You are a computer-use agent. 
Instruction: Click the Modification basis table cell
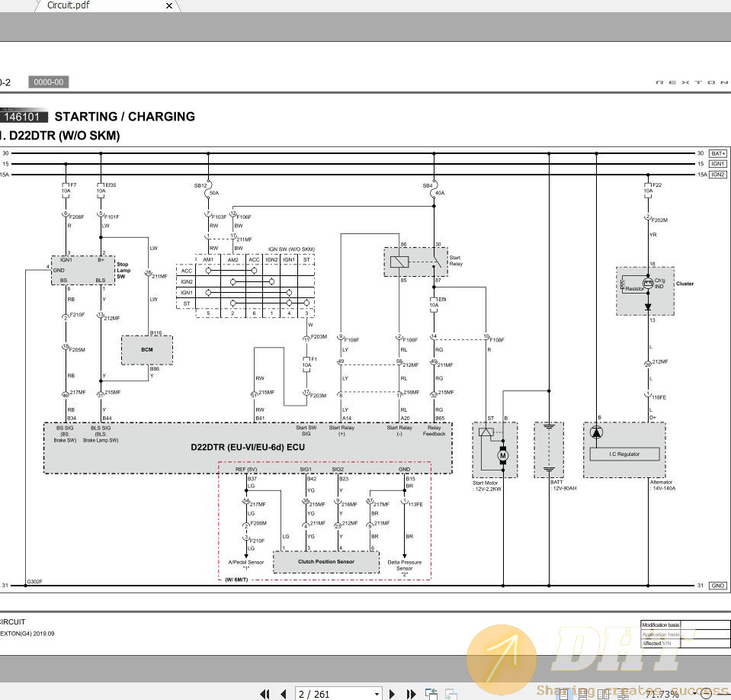661,625
